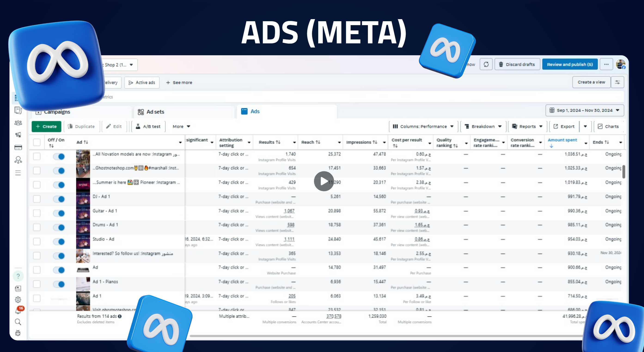
Task: Open the Columns: Performance dropdown
Action: tap(423, 126)
